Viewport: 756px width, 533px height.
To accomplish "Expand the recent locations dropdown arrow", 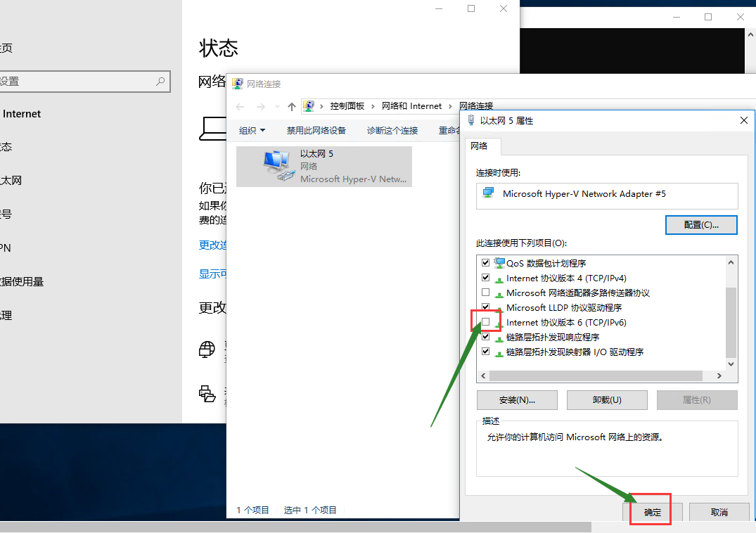I will coord(276,107).
